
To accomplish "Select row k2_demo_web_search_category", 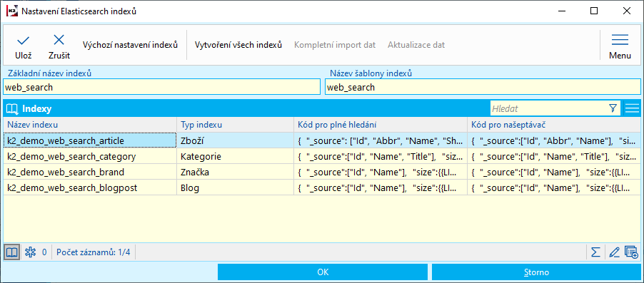I will pyautogui.click(x=322, y=156).
